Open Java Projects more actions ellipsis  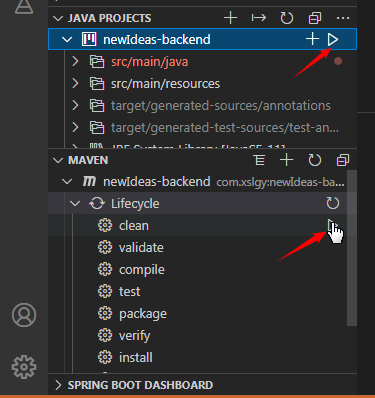point(343,18)
